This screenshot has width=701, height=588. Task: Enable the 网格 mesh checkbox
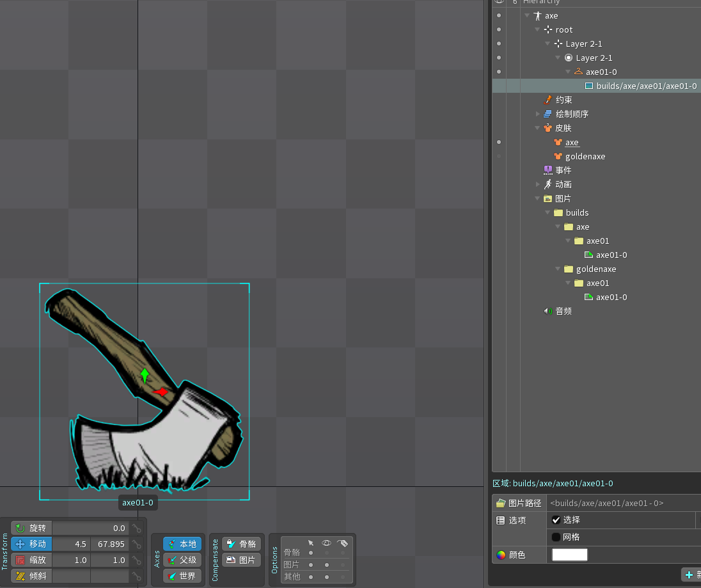tap(556, 537)
